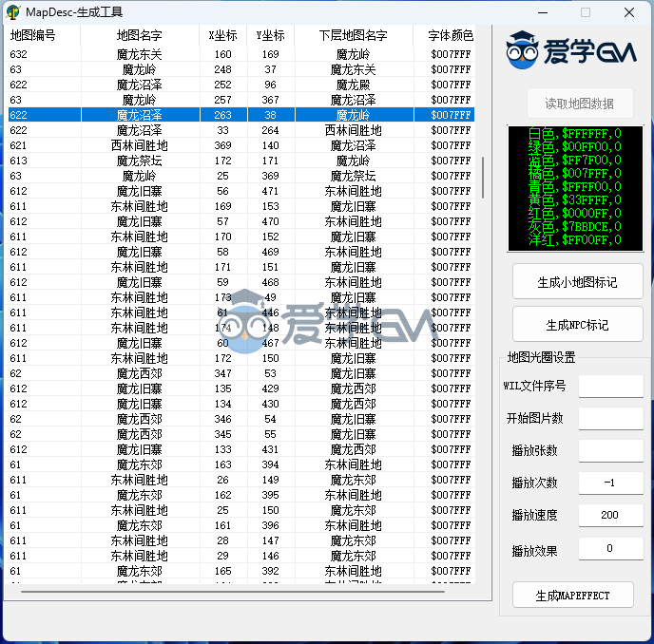Image resolution: width=654 pixels, height=644 pixels.
Task: Click 蓝色,$FF7F00,0 in the color list
Action: 575,161
